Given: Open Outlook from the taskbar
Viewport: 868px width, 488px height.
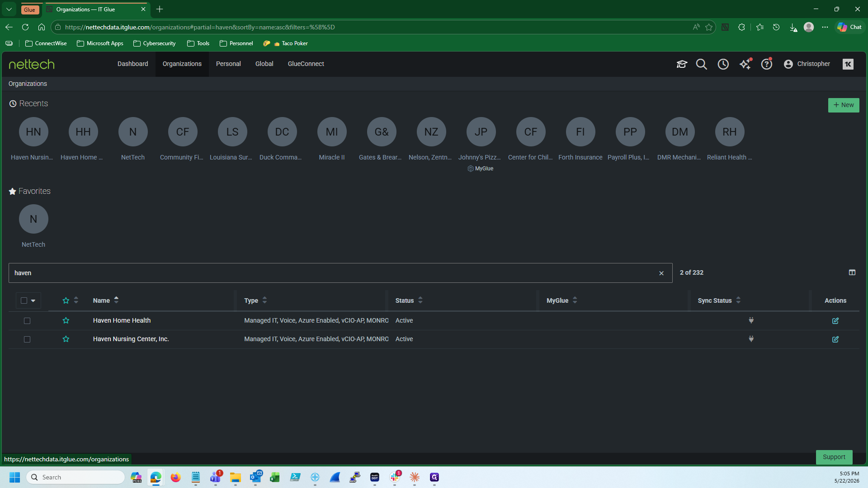Looking at the screenshot, I should click(256, 477).
